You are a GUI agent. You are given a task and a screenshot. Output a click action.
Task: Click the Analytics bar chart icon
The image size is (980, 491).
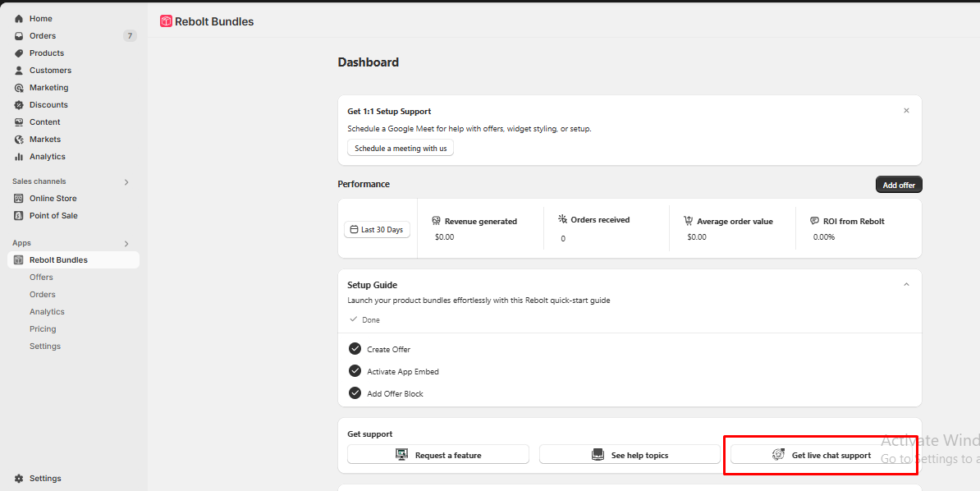coord(19,157)
